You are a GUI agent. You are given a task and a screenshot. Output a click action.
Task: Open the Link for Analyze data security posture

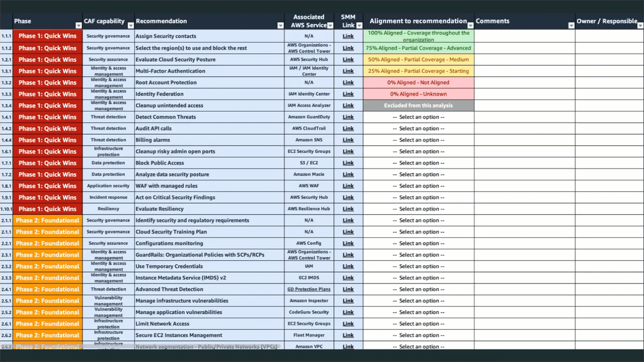click(x=348, y=174)
